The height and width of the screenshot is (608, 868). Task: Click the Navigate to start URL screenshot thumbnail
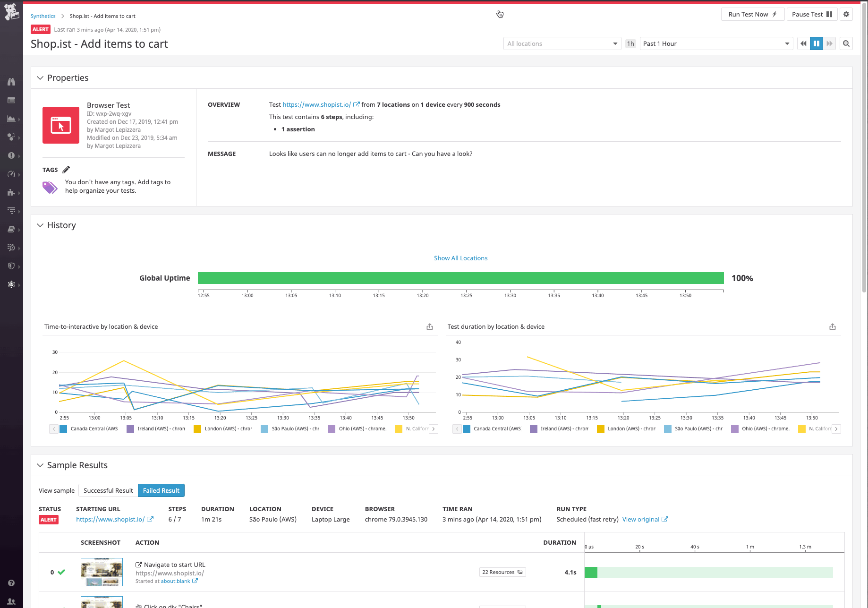(102, 572)
